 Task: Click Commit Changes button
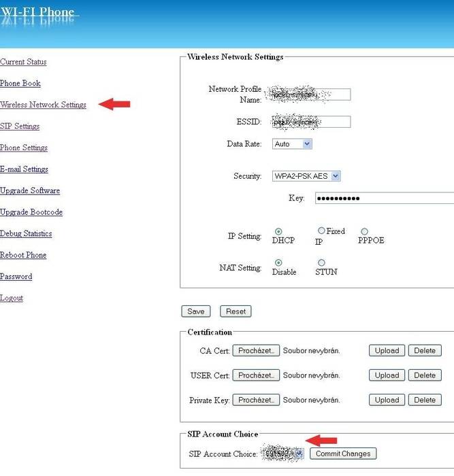343,454
